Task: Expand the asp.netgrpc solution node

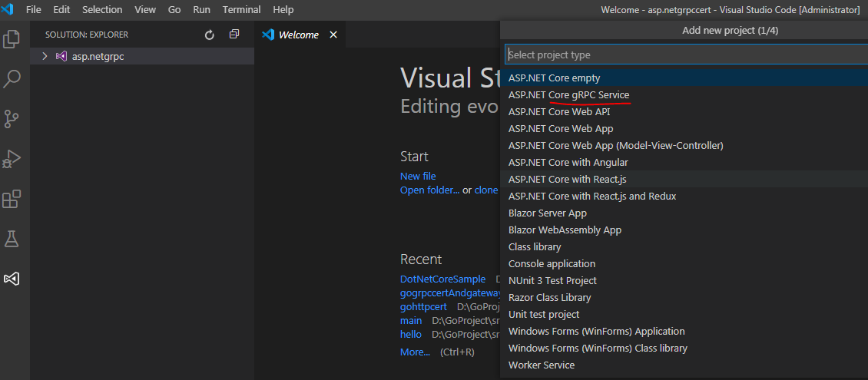Action: coord(45,56)
